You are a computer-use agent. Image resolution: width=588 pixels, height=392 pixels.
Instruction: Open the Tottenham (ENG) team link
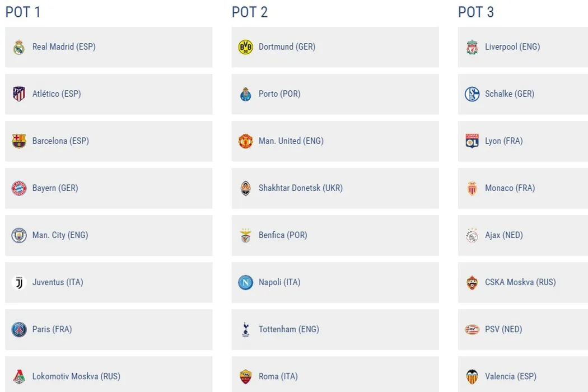[288, 329]
